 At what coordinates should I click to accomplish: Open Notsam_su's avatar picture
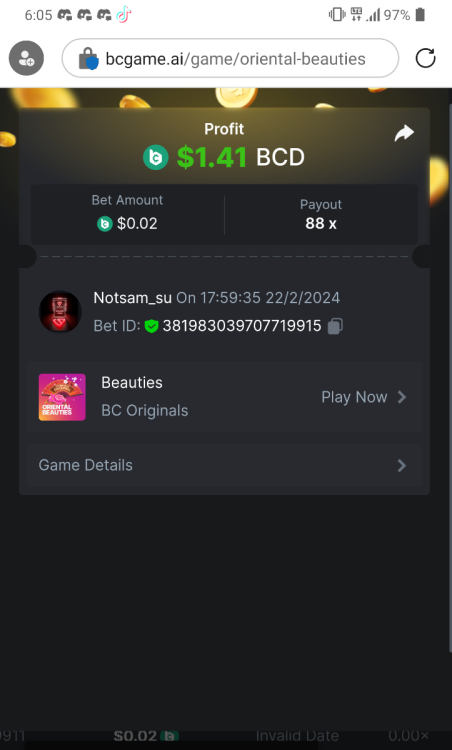60,312
